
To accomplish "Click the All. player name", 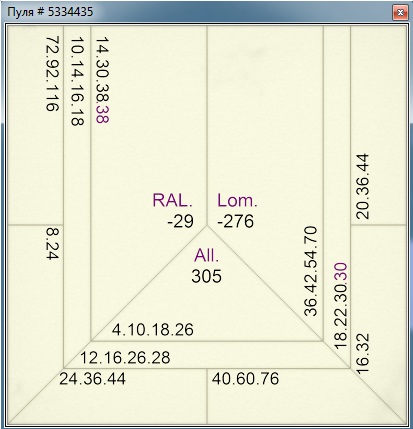I will pyautogui.click(x=207, y=255).
